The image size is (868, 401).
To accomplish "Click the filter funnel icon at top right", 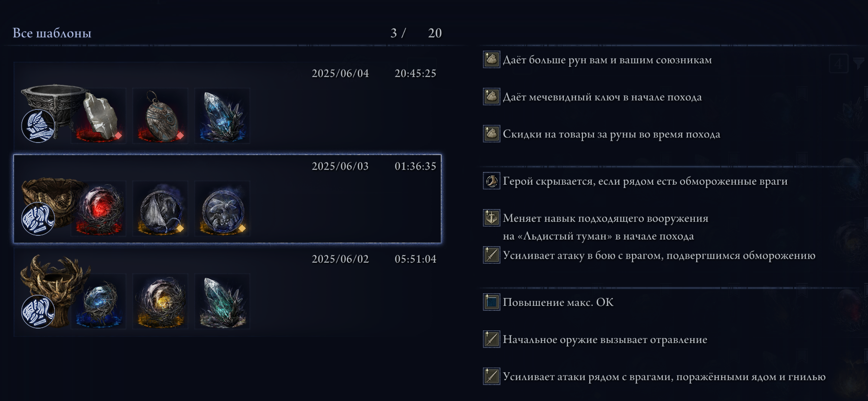I will click(x=860, y=64).
